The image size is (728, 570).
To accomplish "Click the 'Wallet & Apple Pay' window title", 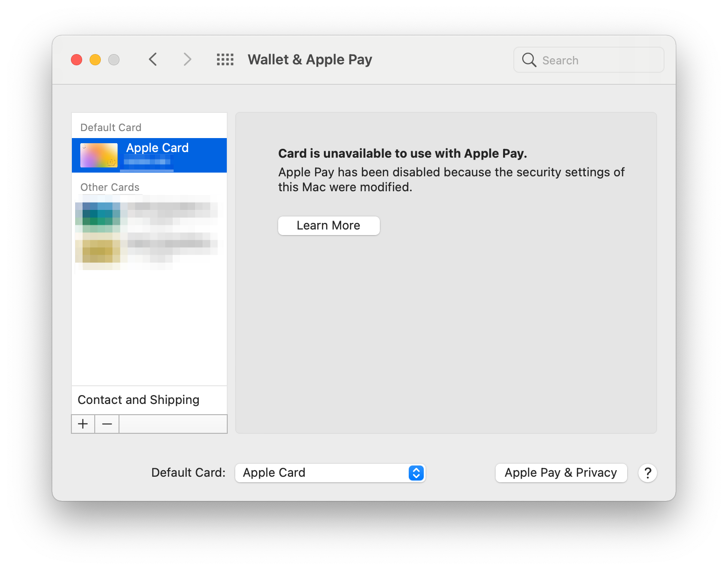I will [310, 60].
